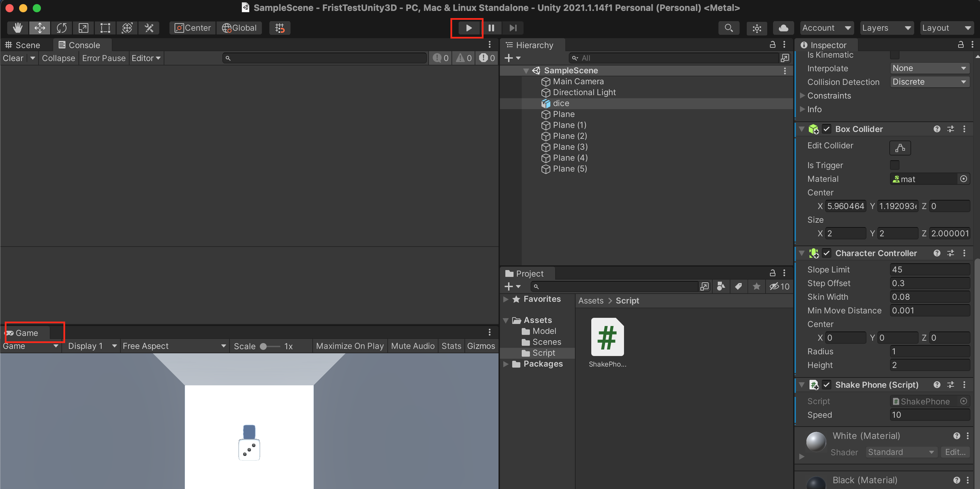Open the ShakePhone script asset

click(x=607, y=337)
